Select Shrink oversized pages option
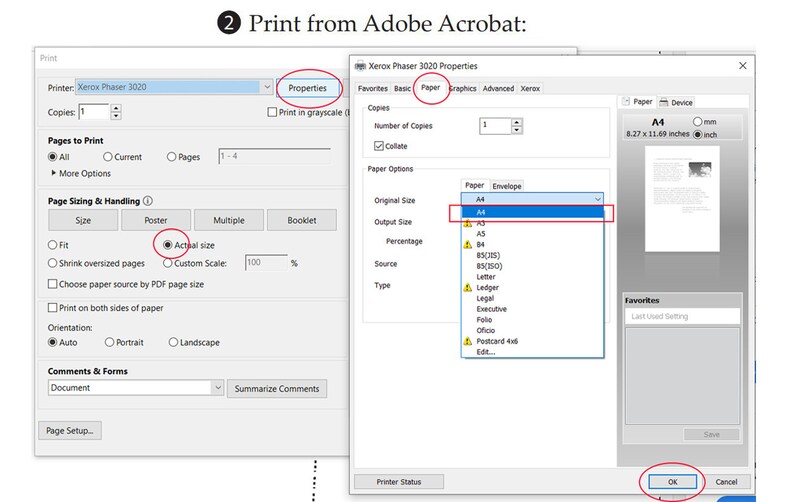The width and height of the screenshot is (794, 502). [x=52, y=263]
